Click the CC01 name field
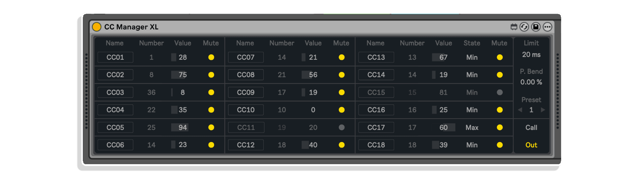The width and height of the screenshot is (644, 185). point(115,57)
